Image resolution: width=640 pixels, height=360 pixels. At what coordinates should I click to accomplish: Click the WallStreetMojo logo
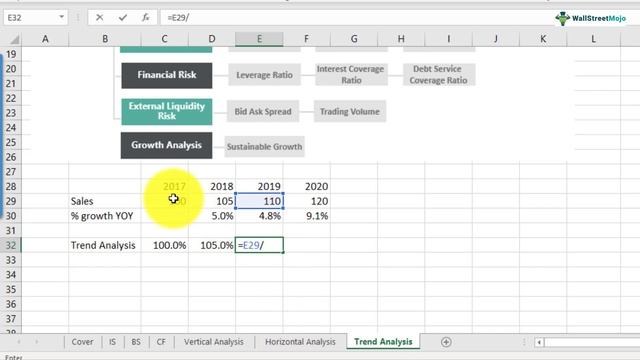[590, 18]
